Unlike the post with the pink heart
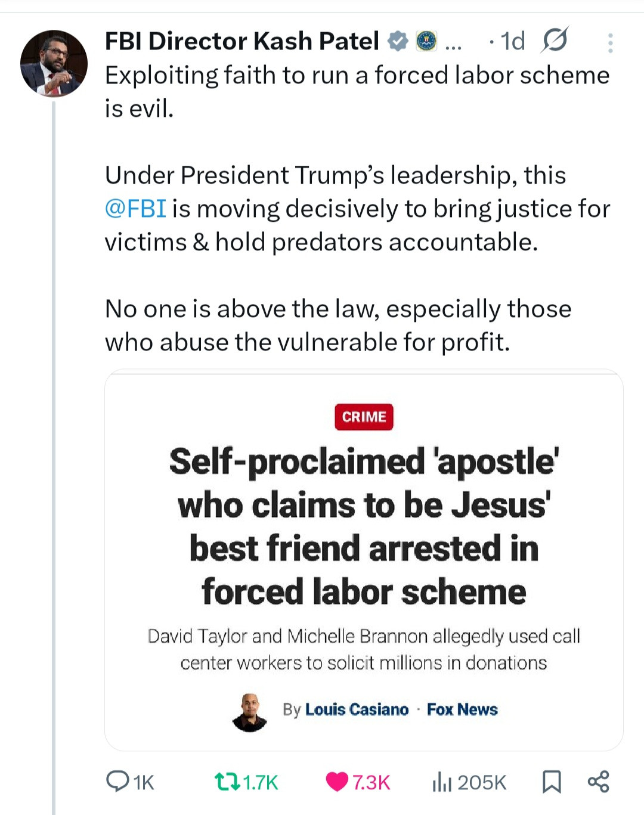Image resolution: width=644 pixels, height=815 pixels. [337, 781]
